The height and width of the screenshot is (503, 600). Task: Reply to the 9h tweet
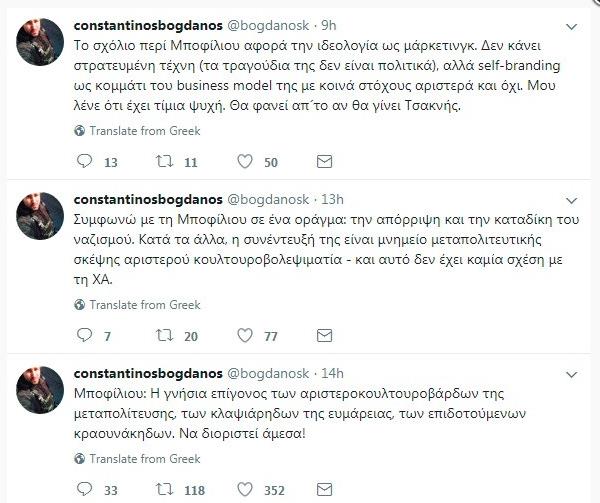tap(83, 162)
